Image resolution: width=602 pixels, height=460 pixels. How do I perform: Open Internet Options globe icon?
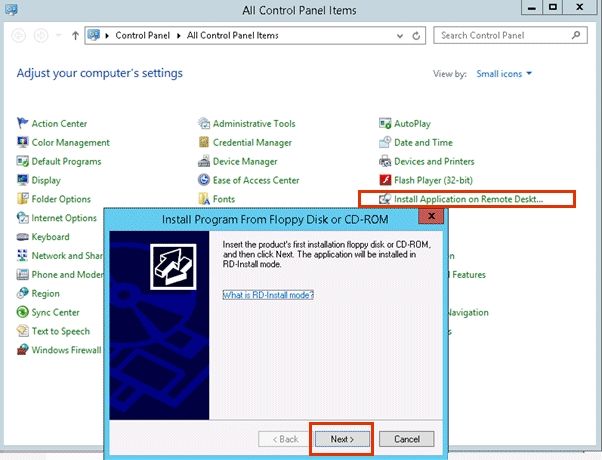[x=22, y=217]
